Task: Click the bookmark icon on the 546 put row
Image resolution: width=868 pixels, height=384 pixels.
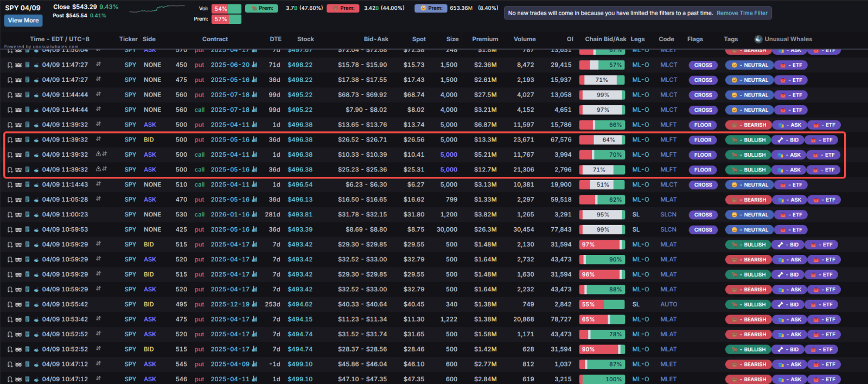Action: point(10,380)
